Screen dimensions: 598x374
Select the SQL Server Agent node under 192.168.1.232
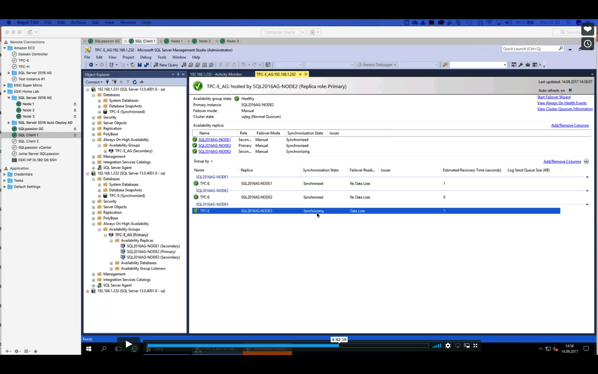point(117,285)
